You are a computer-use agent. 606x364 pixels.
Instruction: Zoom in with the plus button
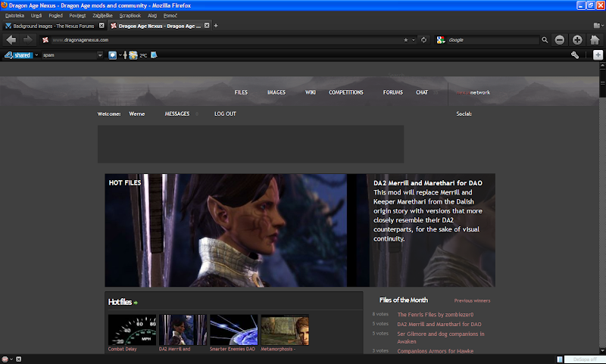tap(577, 40)
